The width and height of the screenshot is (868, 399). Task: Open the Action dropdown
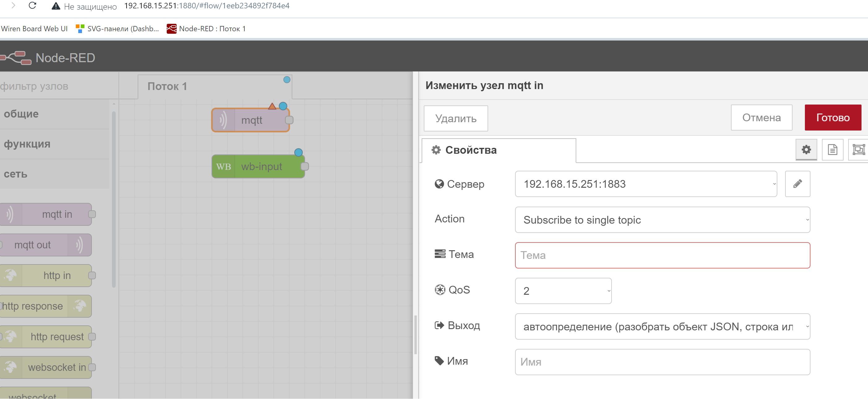[662, 220]
